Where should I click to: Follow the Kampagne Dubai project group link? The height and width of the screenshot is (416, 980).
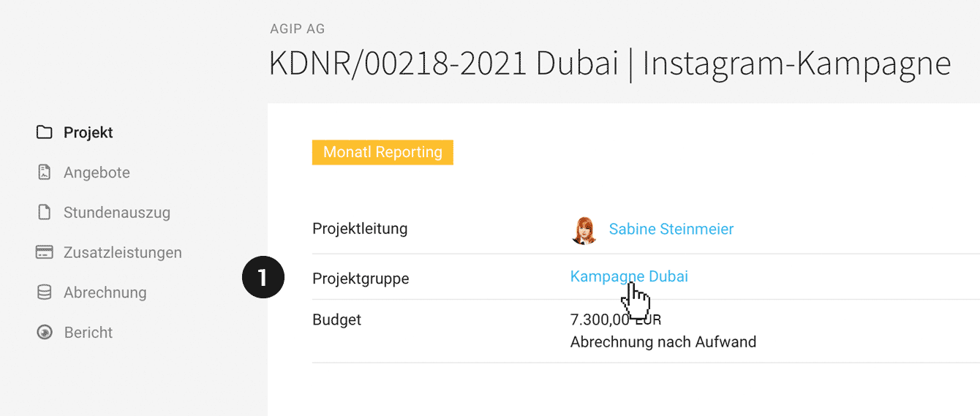[628, 276]
